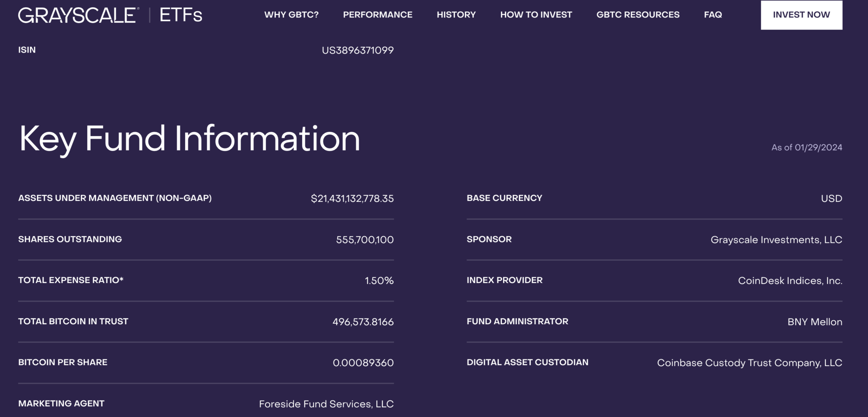Click the sponsor name Grayscale Investments, LLC
The height and width of the screenshot is (417, 868).
pyautogui.click(x=776, y=240)
